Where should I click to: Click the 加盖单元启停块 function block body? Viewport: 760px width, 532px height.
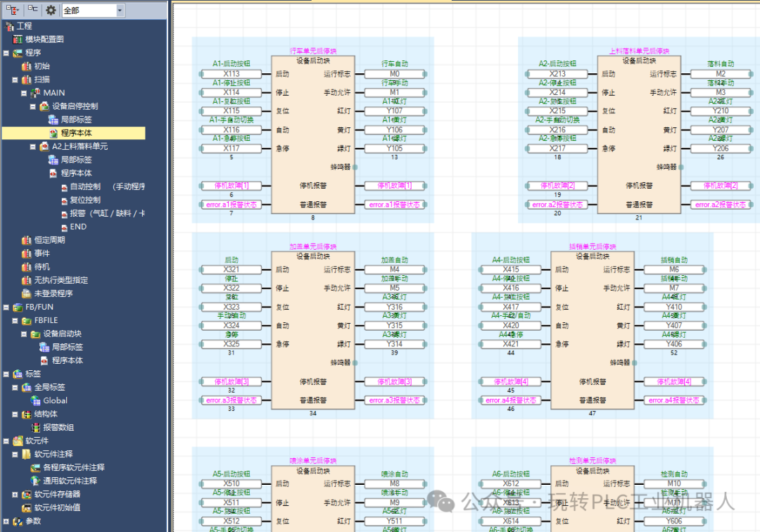pos(313,330)
